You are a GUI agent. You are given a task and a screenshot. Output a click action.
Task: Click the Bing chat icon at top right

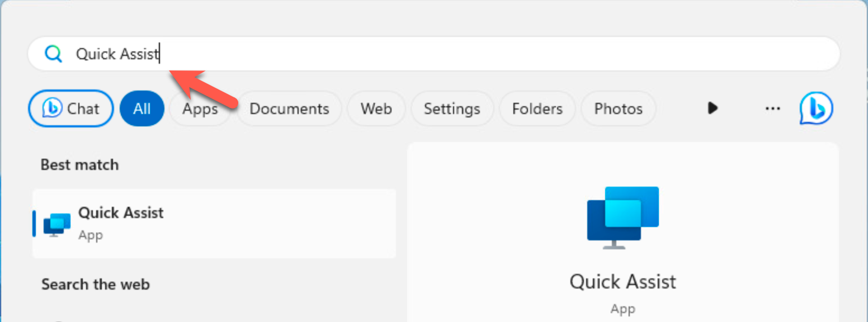(x=816, y=108)
